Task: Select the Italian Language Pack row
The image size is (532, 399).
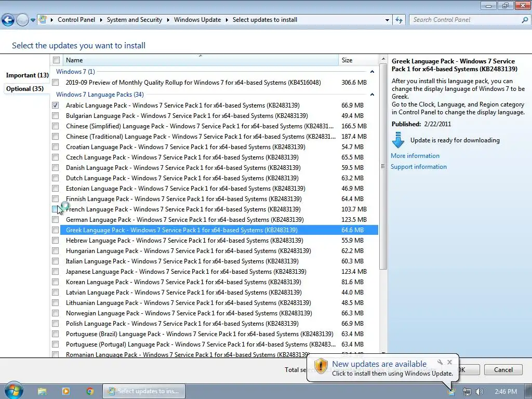Action: coord(219,261)
